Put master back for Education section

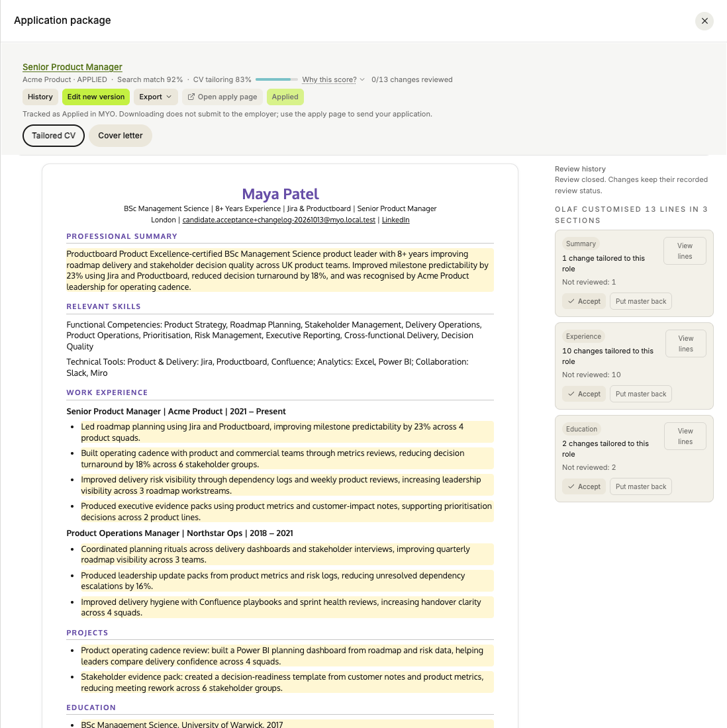pos(641,486)
